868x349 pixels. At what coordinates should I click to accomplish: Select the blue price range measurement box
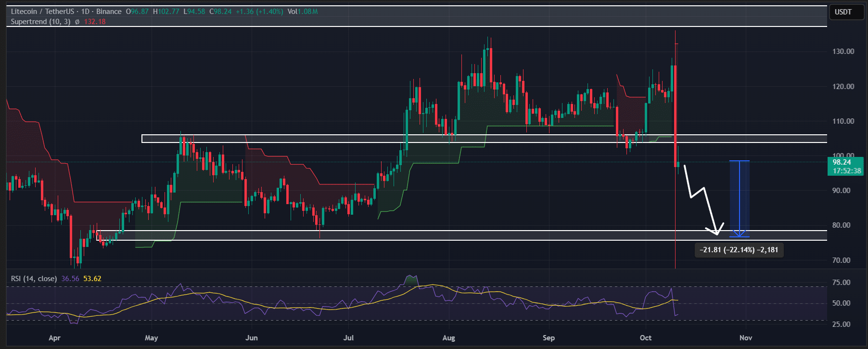739,197
